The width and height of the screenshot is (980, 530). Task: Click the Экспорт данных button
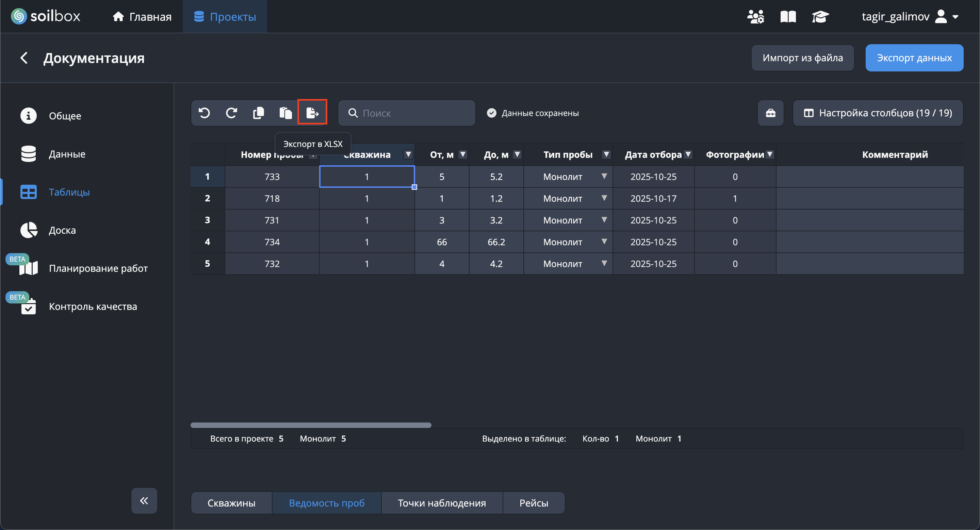(x=914, y=58)
